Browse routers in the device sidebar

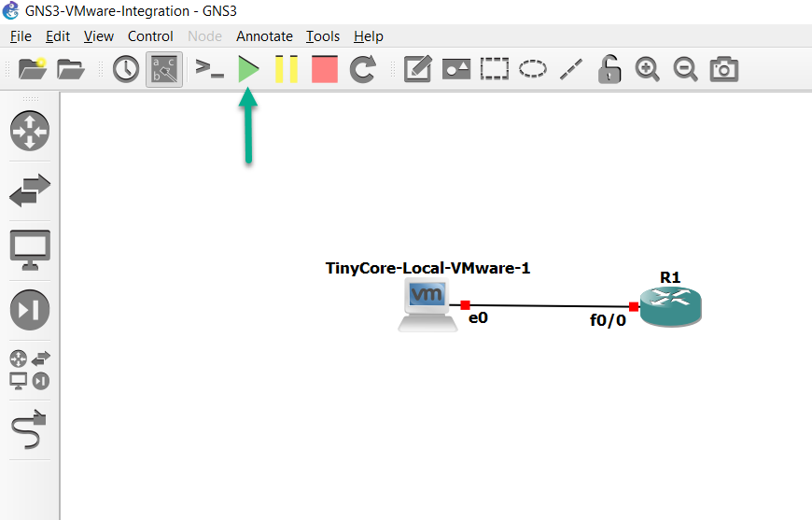tap(30, 131)
